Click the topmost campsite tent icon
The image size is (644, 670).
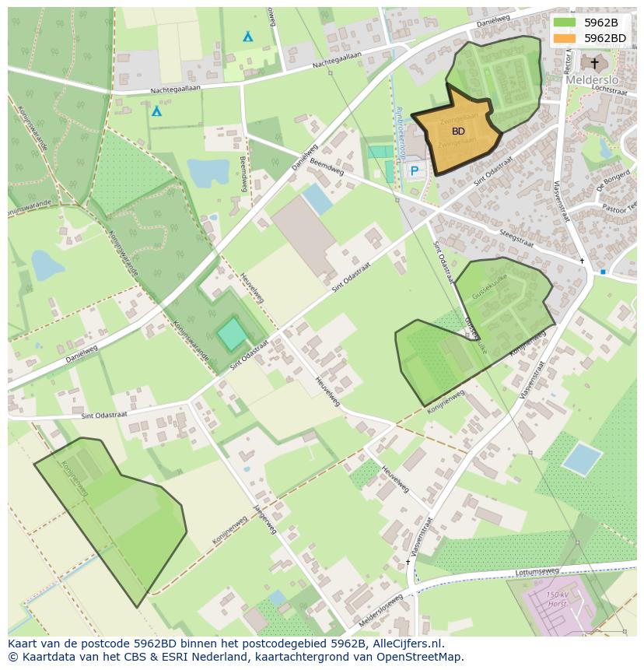point(248,37)
